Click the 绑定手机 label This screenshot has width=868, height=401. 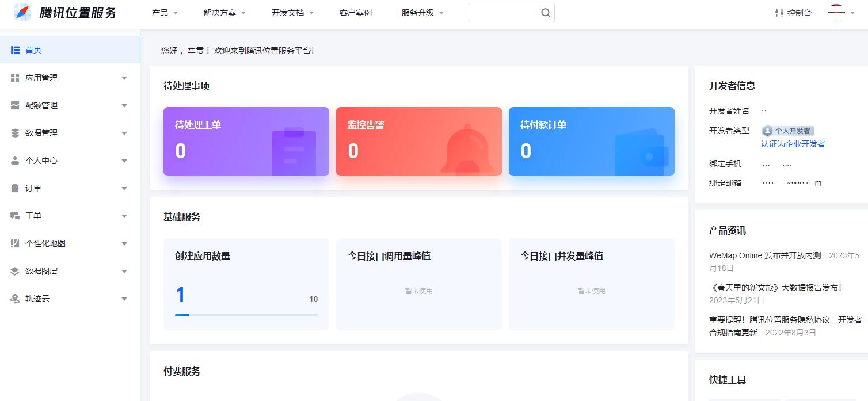tap(725, 164)
